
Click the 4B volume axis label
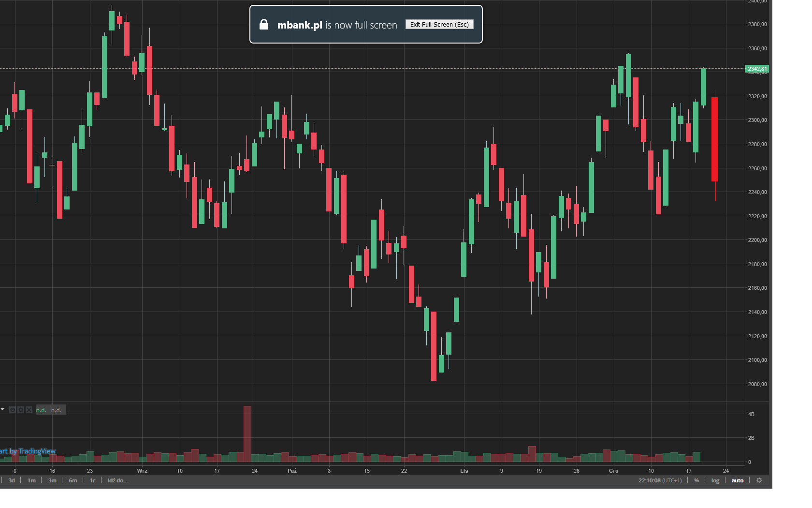(751, 414)
